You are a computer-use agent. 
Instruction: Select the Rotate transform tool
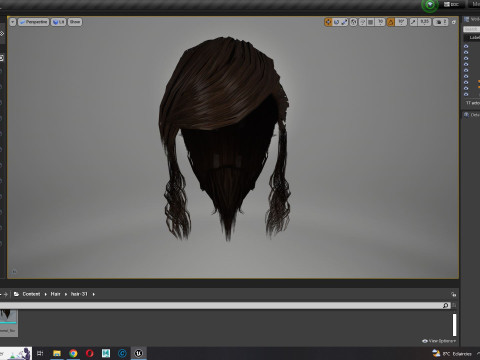pyautogui.click(x=336, y=22)
